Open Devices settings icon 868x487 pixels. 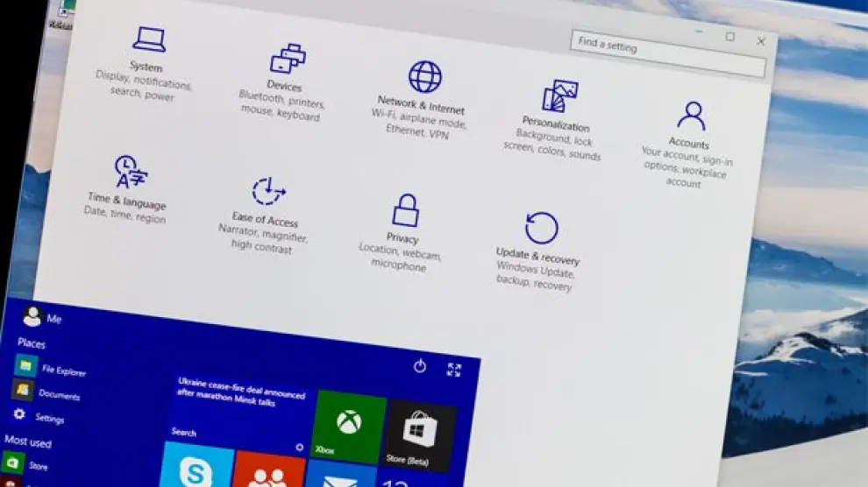[288, 60]
